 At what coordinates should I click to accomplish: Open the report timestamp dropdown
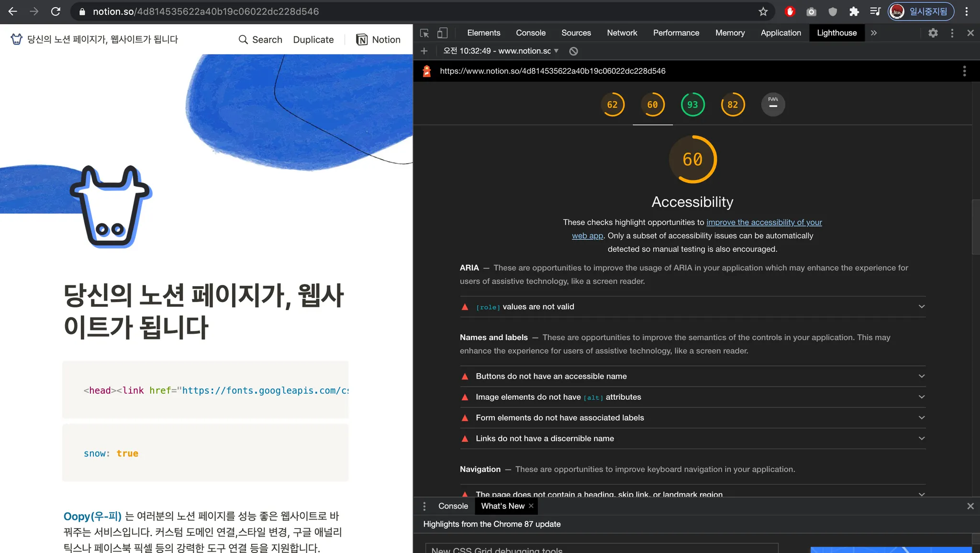point(501,51)
